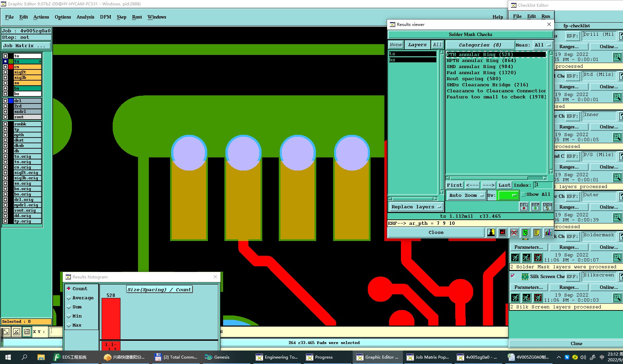The height and width of the screenshot is (364, 623).
Task: Open the Replace layers dropdown
Action: (416, 207)
